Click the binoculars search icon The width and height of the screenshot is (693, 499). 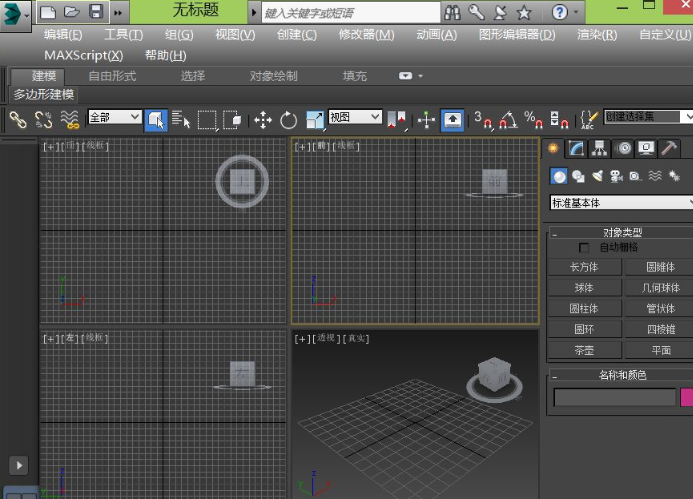(x=452, y=13)
